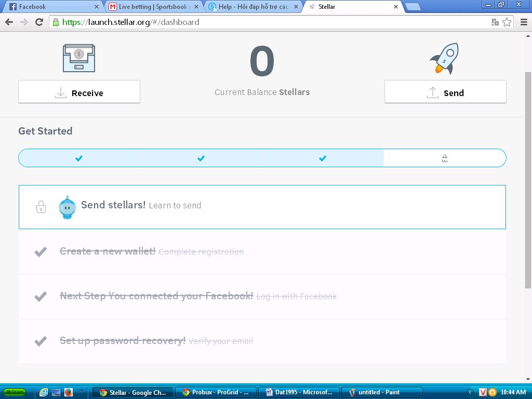This screenshot has height=399, width=532.
Task: Click the Current Balance Stellars label
Action: (x=262, y=92)
